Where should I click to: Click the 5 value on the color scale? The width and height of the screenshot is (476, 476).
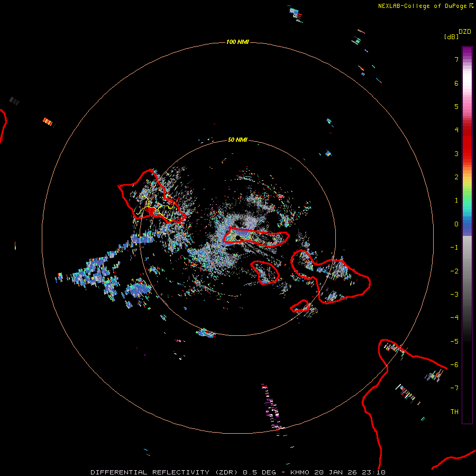click(x=456, y=106)
